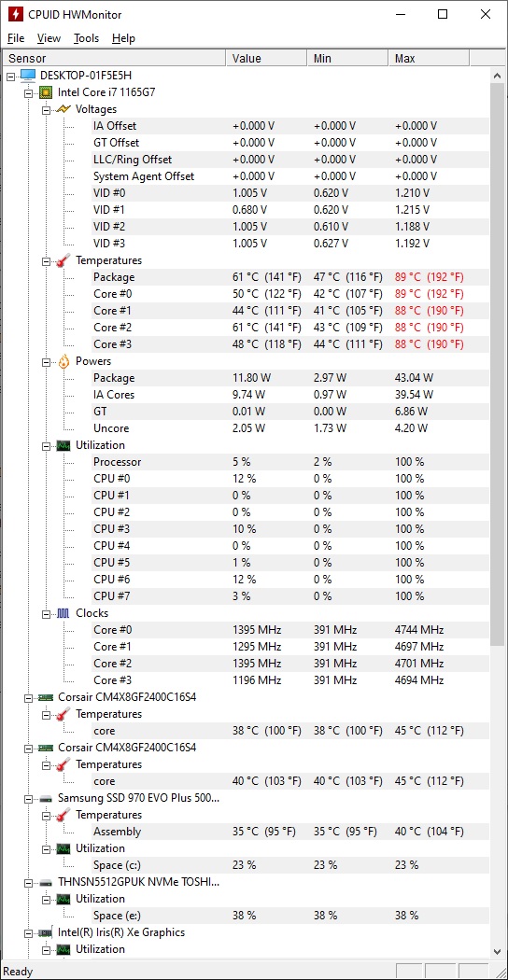Screen dimensions: 508x980
Task: Open the Tools menu
Action: click(86, 38)
